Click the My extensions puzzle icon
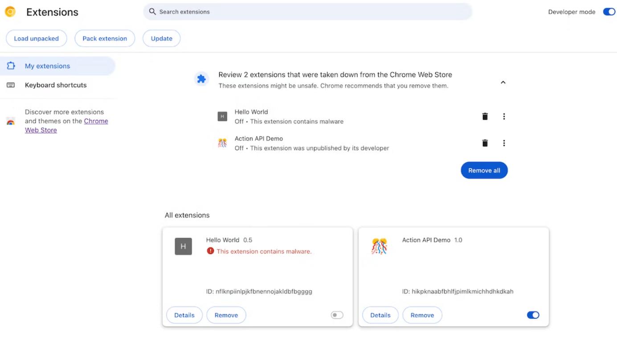The height and width of the screenshot is (364, 617). pos(11,66)
